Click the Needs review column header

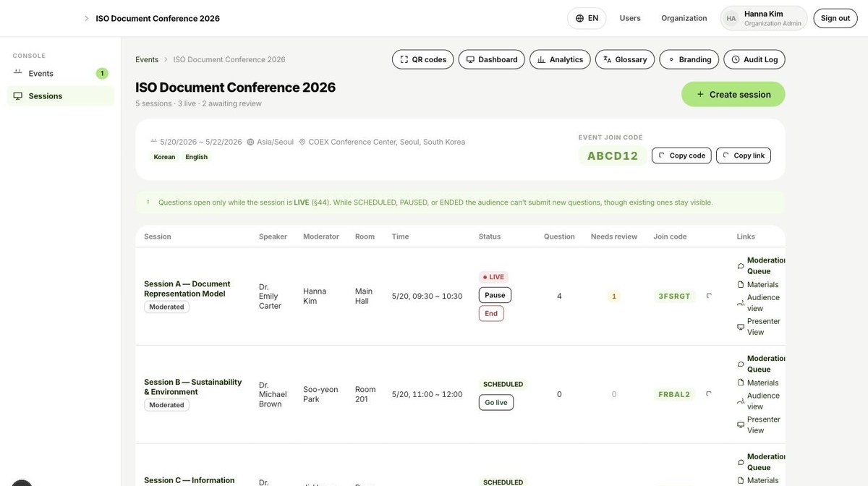click(614, 236)
